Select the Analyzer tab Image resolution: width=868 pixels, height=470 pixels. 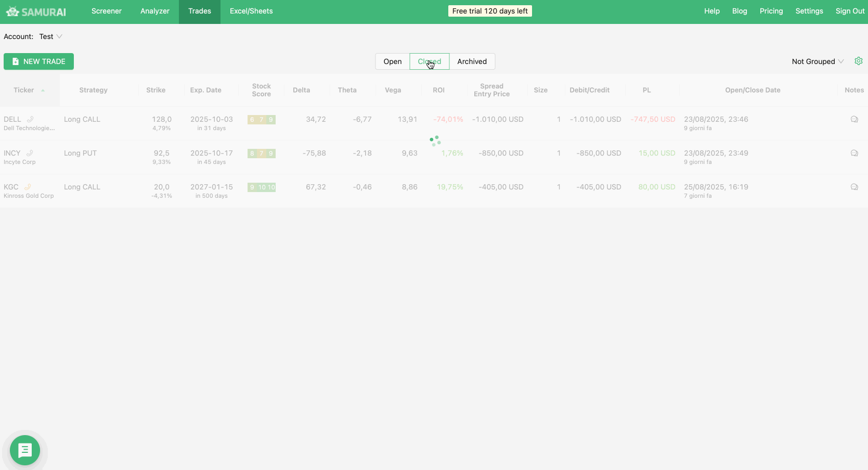pos(154,11)
